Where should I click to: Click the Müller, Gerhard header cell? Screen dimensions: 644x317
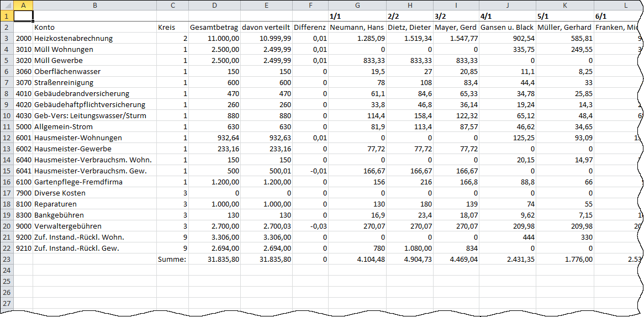click(565, 28)
